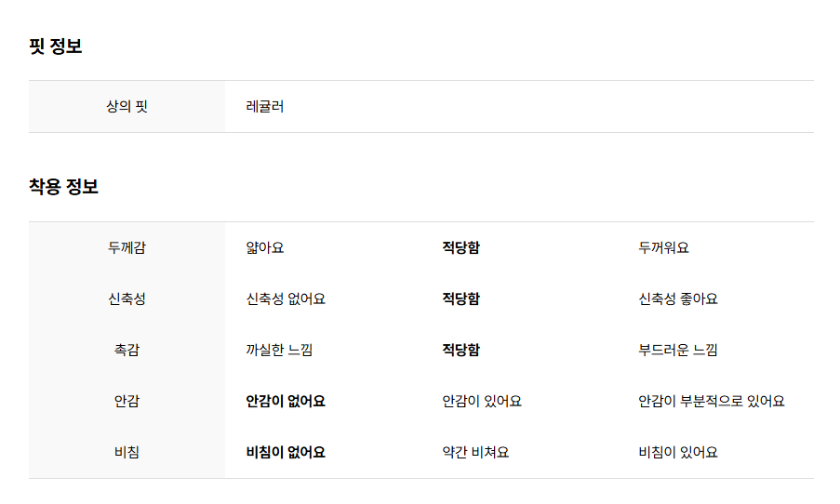Select the 얇아요 thickness option
Image resolution: width=840 pixels, height=504 pixels.
click(264, 247)
